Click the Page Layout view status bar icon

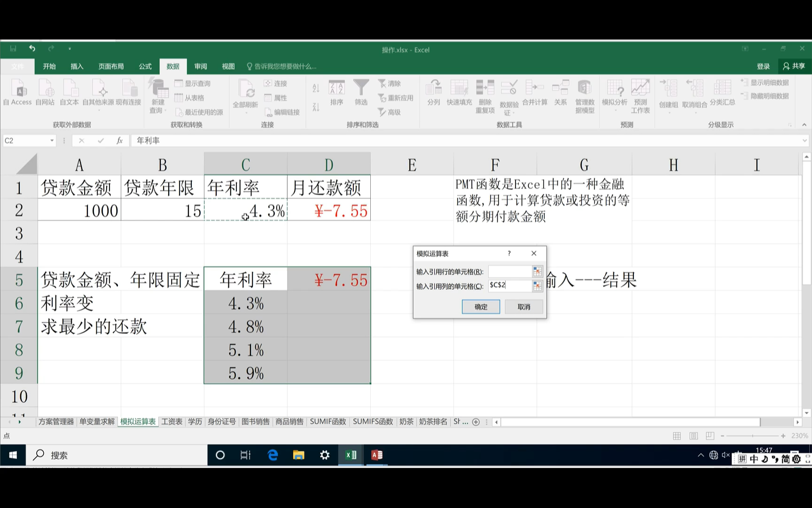(x=694, y=436)
